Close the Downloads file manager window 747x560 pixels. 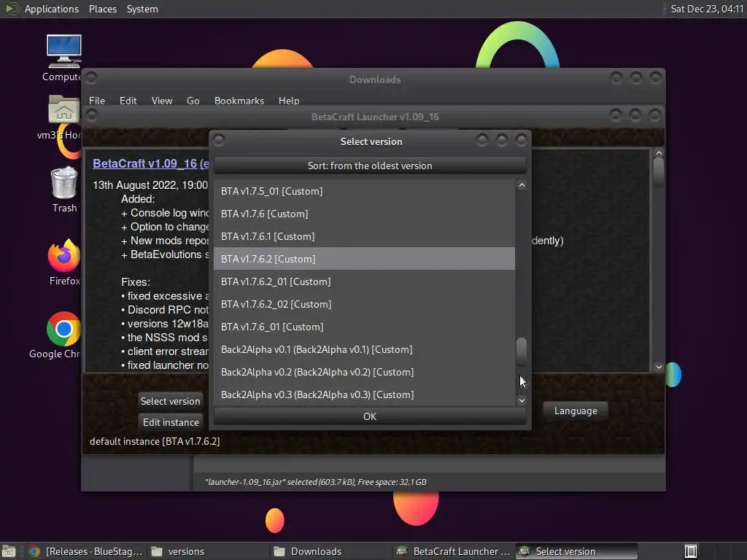656,77
